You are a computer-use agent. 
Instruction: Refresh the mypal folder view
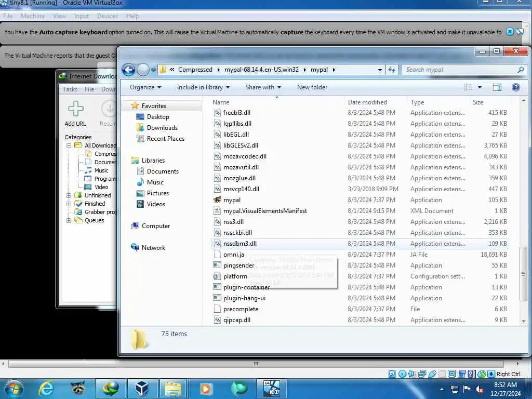click(392, 70)
